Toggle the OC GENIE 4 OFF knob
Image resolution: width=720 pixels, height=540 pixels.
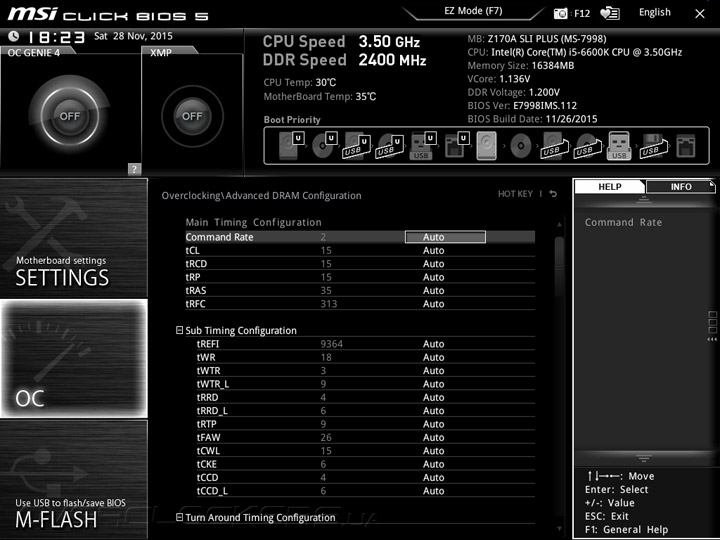69,116
